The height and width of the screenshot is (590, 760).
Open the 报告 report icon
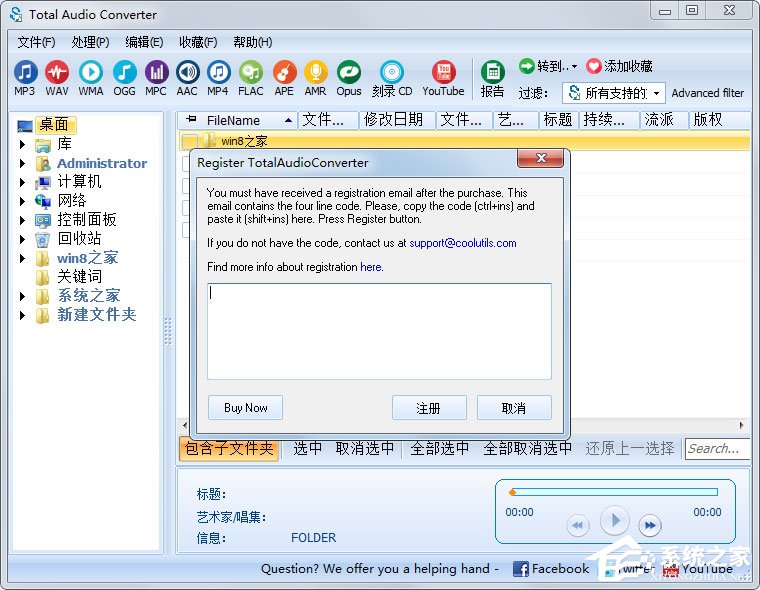[x=492, y=79]
